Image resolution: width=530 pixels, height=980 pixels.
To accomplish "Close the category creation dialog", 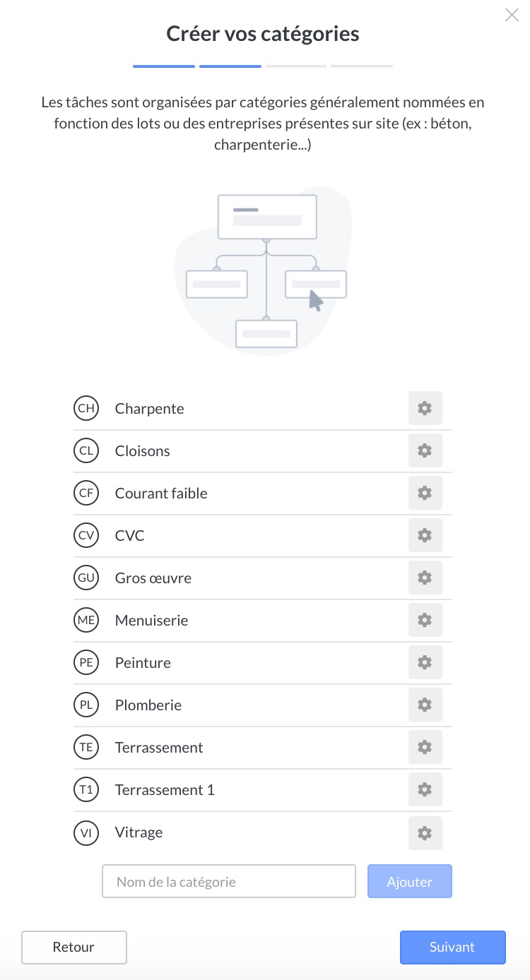I will pos(512,15).
